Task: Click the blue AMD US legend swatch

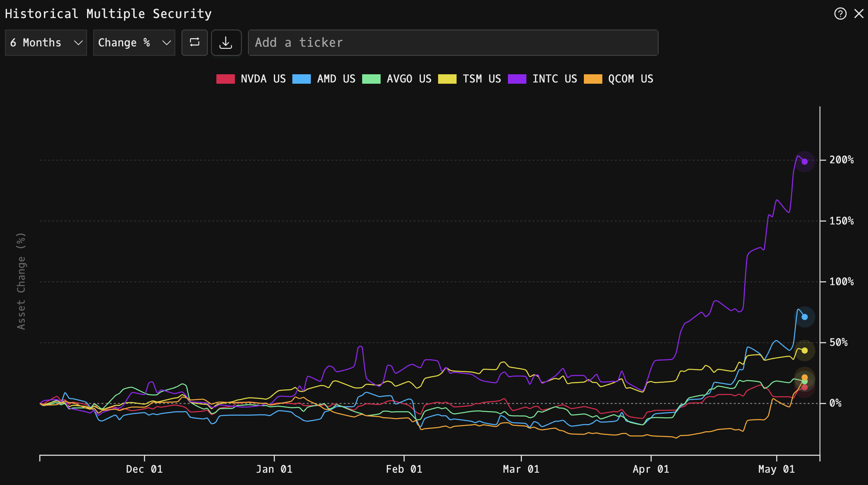Action: click(301, 79)
